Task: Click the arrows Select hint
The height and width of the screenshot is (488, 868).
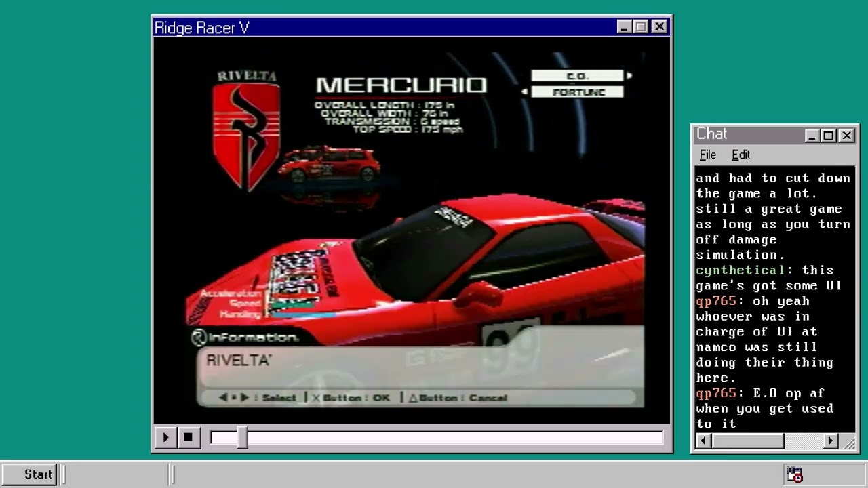Action: tap(258, 398)
